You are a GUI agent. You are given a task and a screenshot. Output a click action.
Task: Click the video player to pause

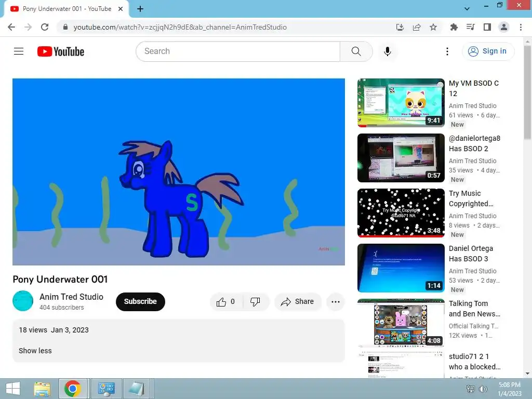(179, 172)
